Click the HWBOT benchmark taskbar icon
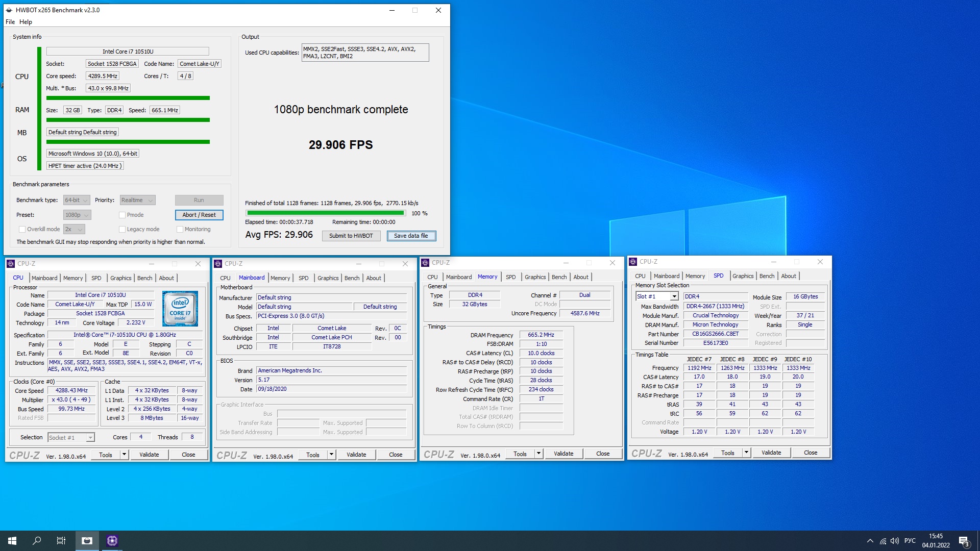This screenshot has height=551, width=980. [87, 541]
